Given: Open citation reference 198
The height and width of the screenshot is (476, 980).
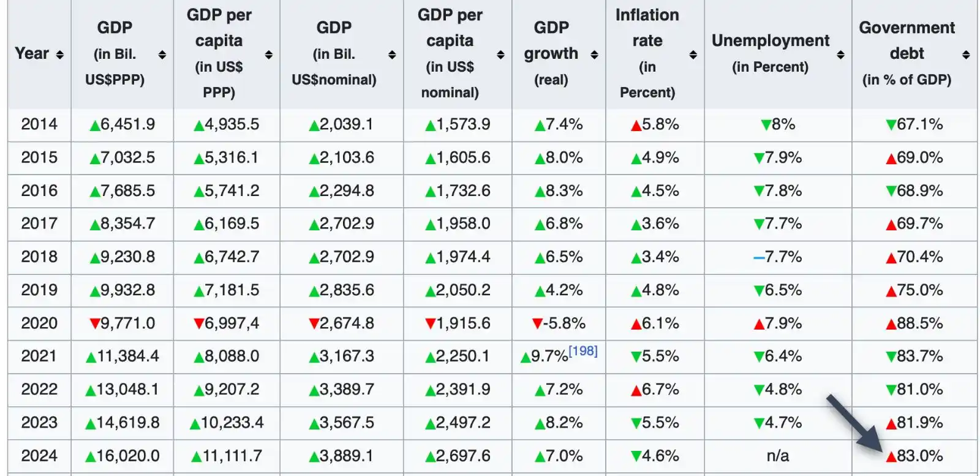Looking at the screenshot, I should [x=582, y=351].
